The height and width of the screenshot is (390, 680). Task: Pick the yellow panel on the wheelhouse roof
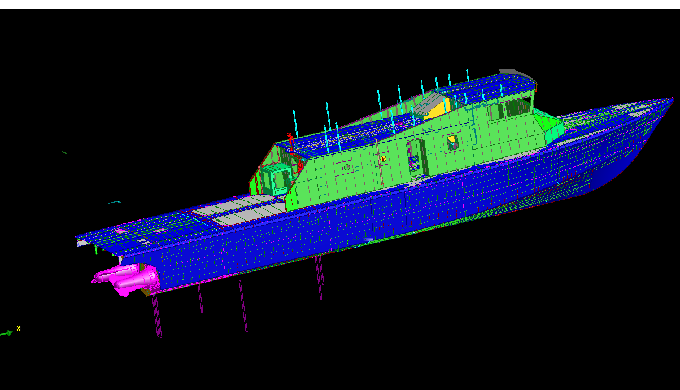click(x=438, y=109)
